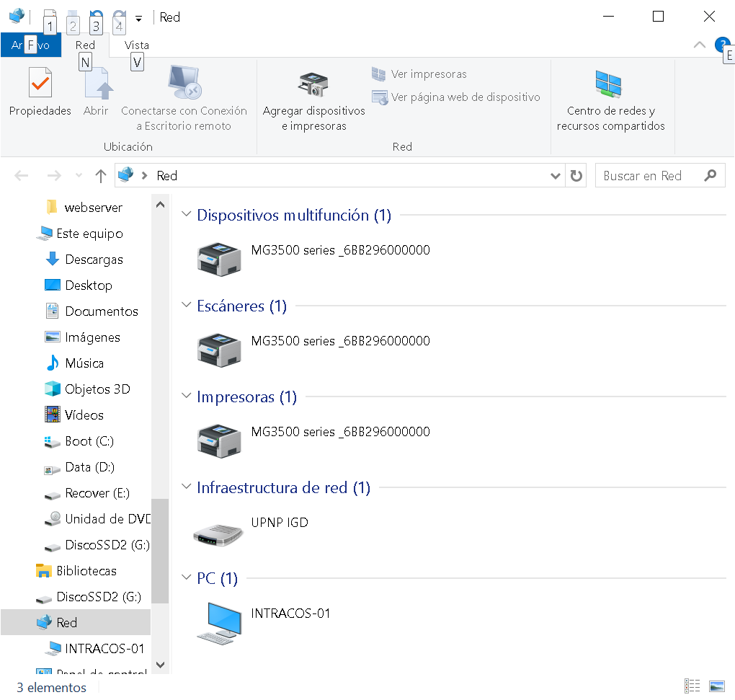Select Conectarse con Conexión a Escritorio remoto
Viewport: 735px width, 700px height.
pos(184,98)
